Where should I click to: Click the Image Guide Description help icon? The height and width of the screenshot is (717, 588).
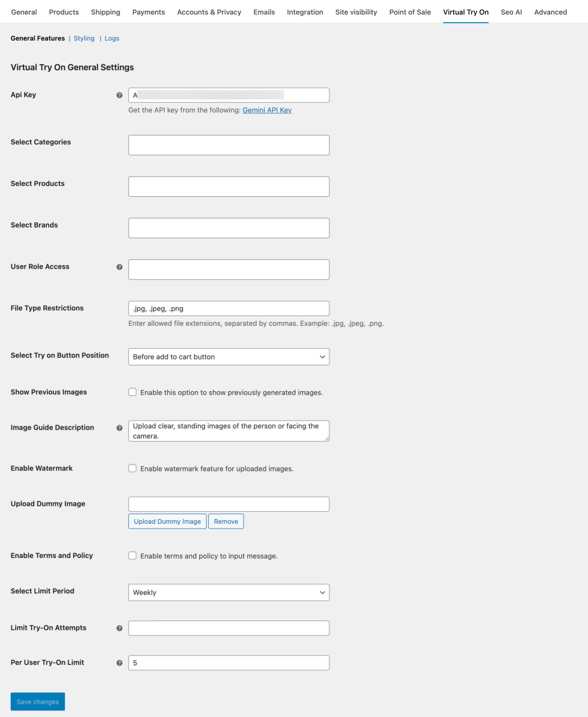click(119, 428)
